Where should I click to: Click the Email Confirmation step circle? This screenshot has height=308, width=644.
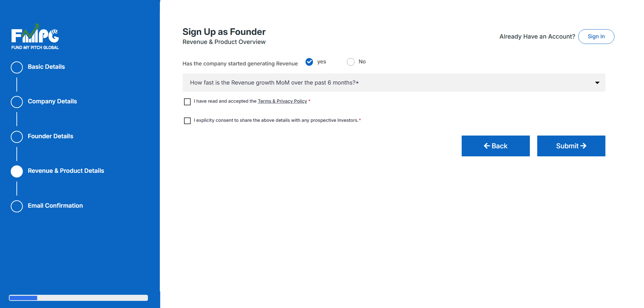tap(17, 206)
